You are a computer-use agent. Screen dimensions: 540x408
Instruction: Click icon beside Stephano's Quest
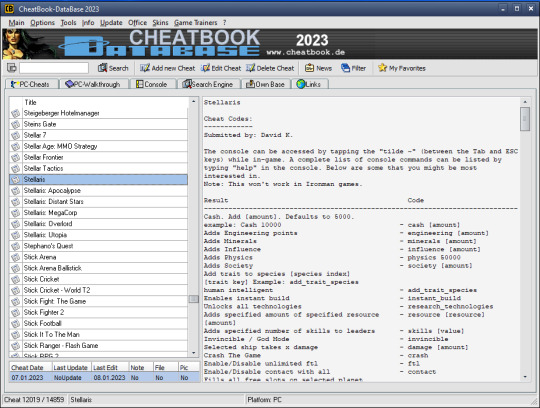15,246
